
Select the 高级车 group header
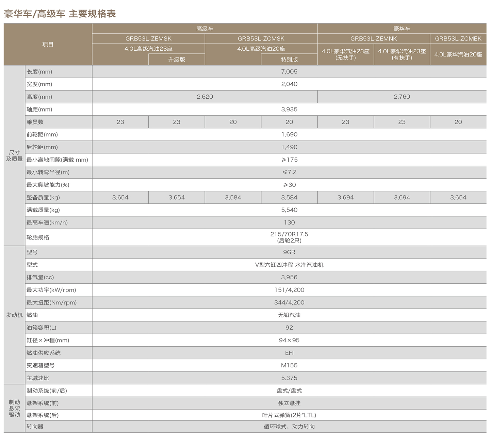[205, 29]
